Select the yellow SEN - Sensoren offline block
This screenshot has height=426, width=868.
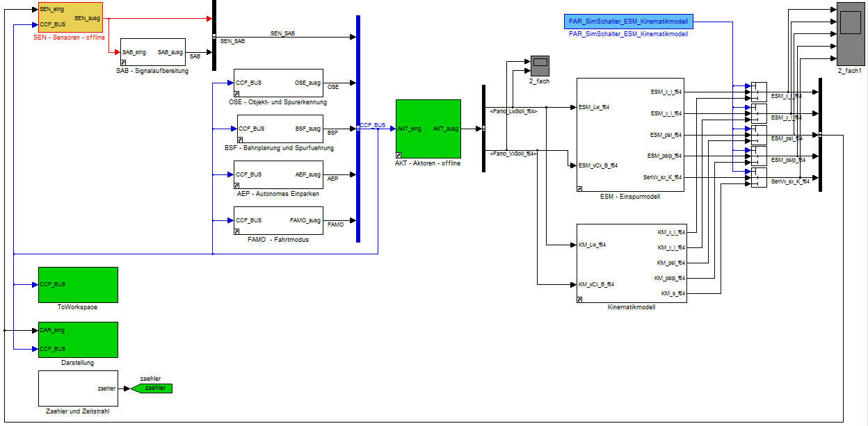point(70,17)
